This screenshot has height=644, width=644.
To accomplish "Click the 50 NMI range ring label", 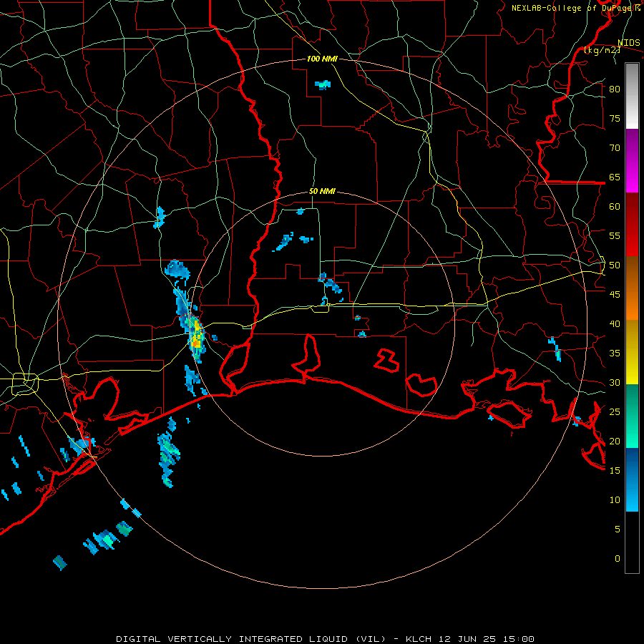I will coord(323,191).
